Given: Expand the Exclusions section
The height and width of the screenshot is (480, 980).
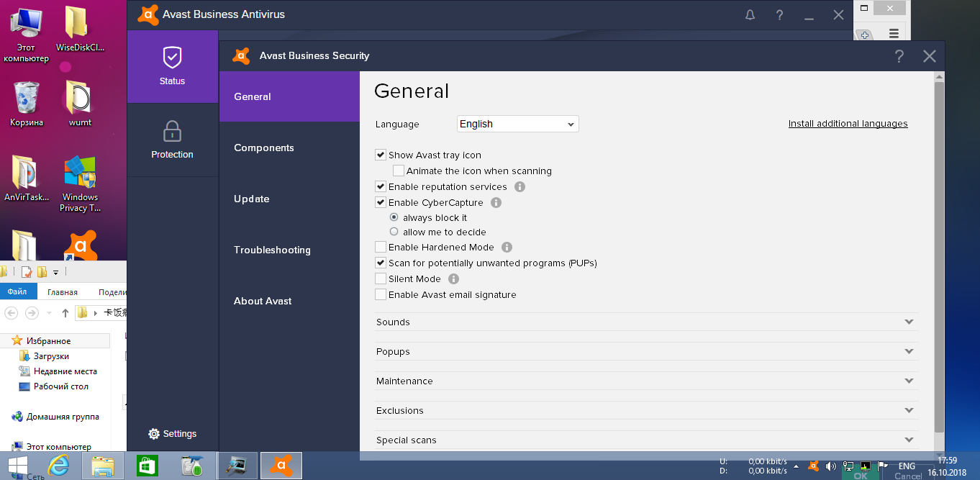Looking at the screenshot, I should (647, 411).
